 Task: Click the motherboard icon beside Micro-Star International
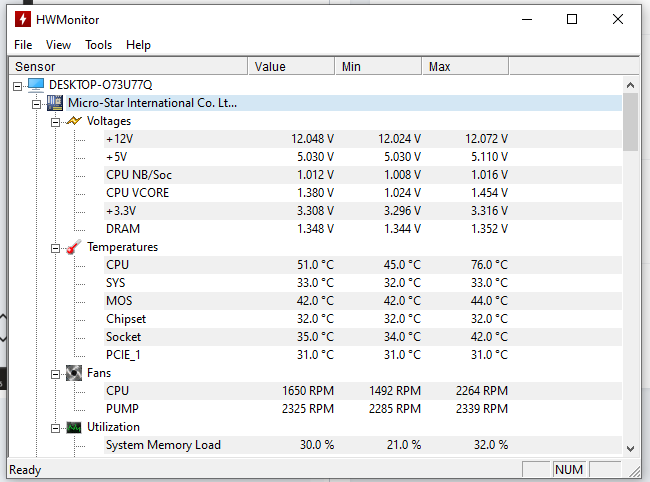(55, 103)
